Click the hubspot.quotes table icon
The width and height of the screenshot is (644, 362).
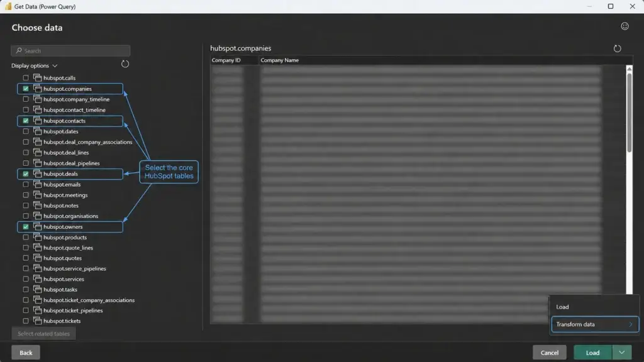coord(37,258)
